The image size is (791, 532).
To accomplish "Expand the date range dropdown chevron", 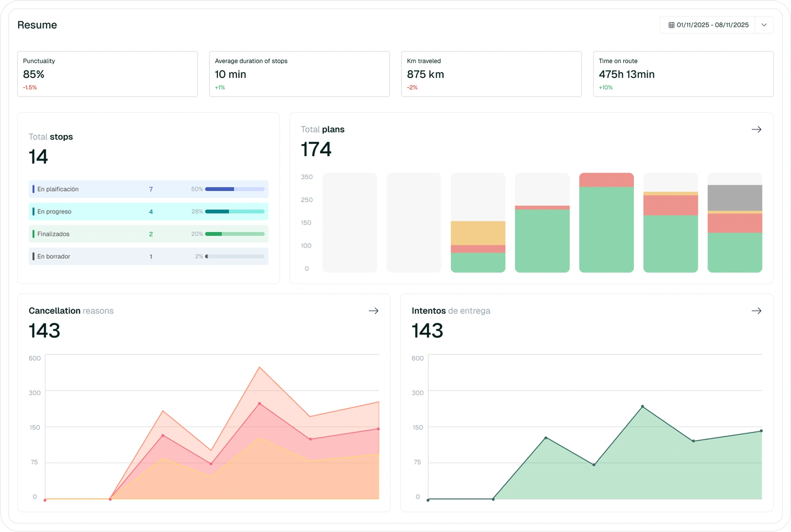I will [764, 25].
